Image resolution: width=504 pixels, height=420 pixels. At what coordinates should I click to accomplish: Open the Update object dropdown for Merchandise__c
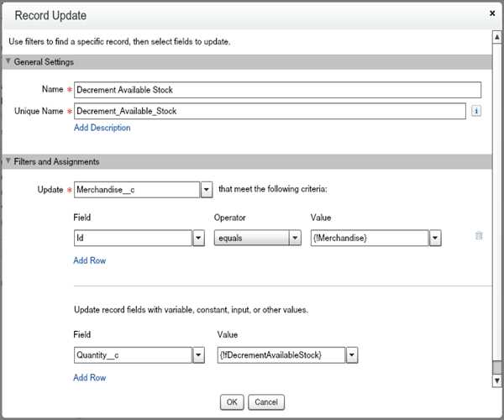pos(206,190)
